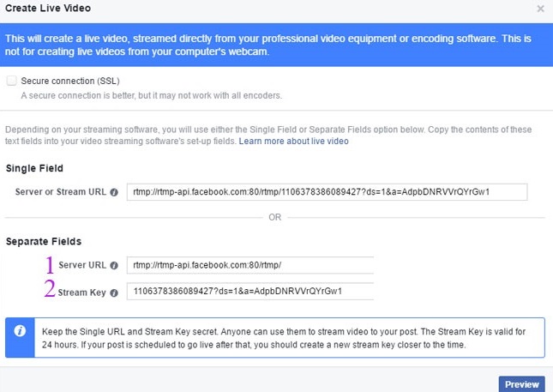Focus the Stream Key input field
Viewport: 553px width, 392px height.
[x=250, y=292]
